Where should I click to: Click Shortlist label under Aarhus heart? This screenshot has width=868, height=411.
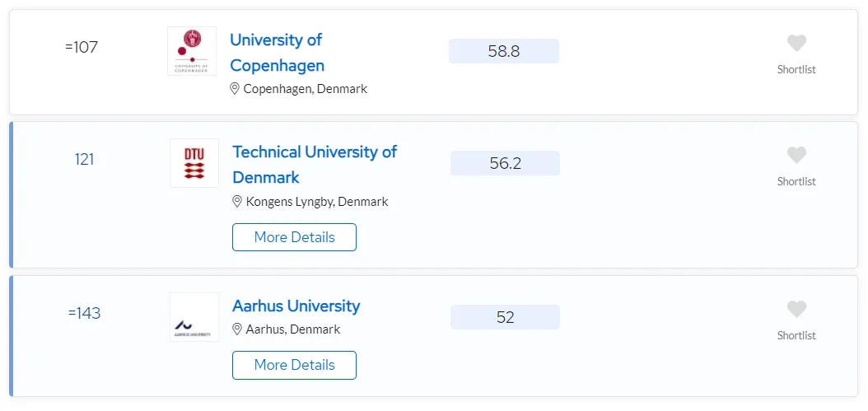[x=796, y=336]
